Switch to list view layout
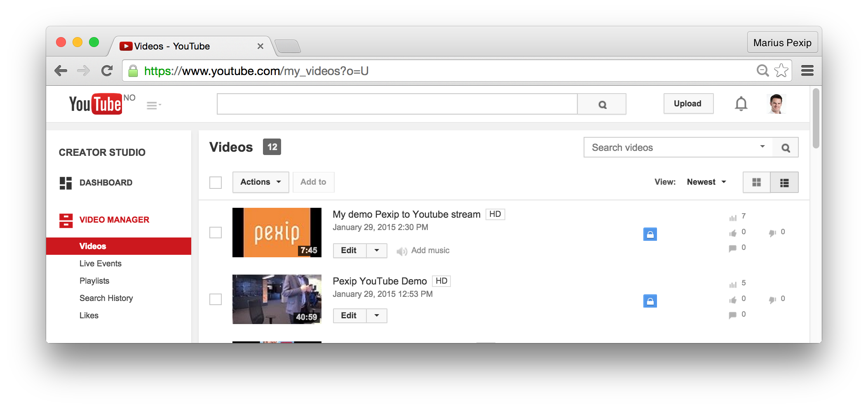This screenshot has width=868, height=409. point(784,182)
